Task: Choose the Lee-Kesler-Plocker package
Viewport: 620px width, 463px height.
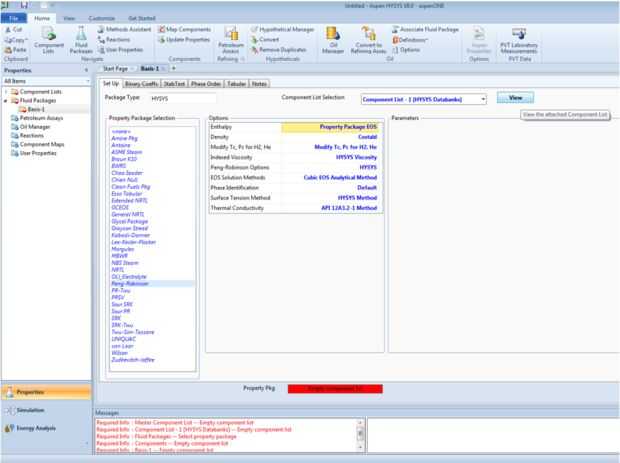Action: tap(134, 242)
